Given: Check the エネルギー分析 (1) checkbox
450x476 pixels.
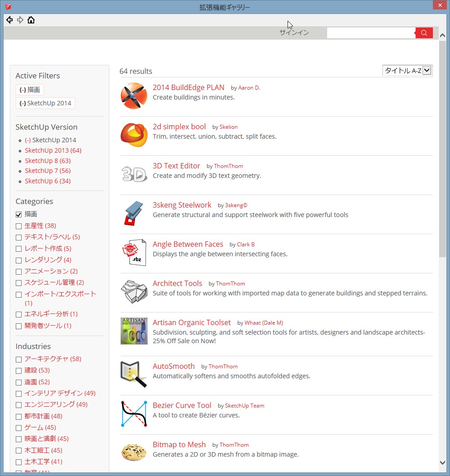Looking at the screenshot, I should 19,314.
